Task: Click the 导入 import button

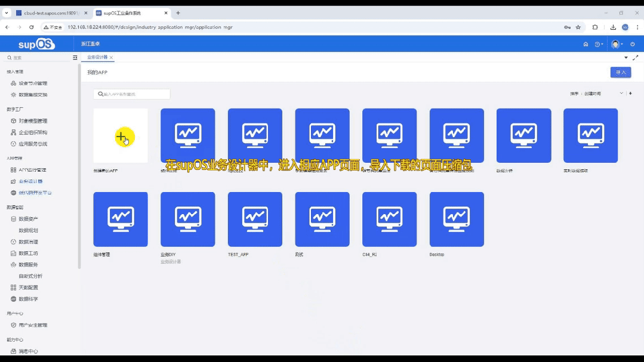Action: coord(621,72)
